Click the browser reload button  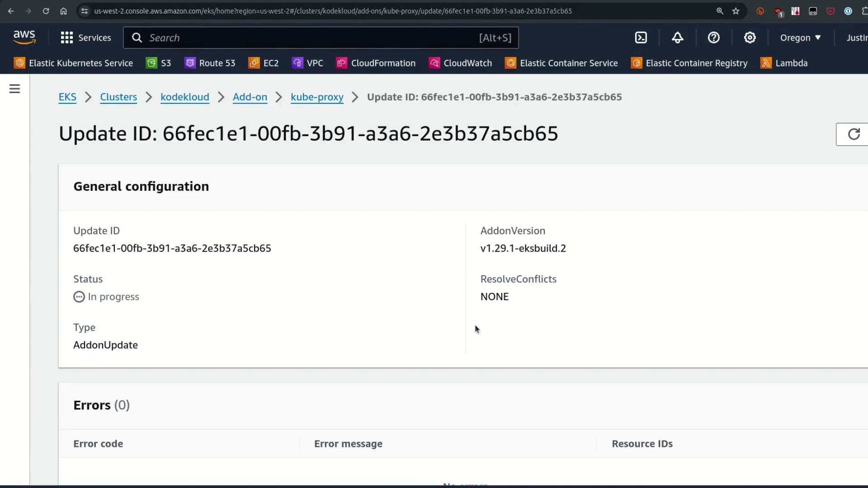coord(46,11)
